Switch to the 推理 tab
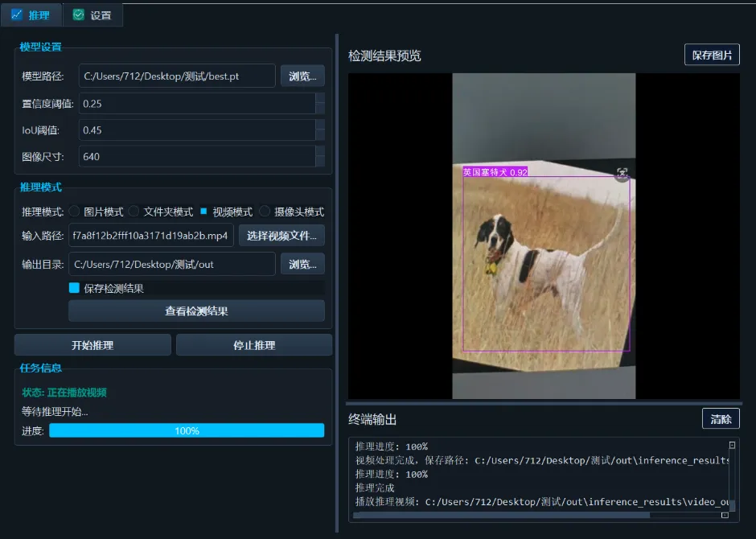 point(31,15)
